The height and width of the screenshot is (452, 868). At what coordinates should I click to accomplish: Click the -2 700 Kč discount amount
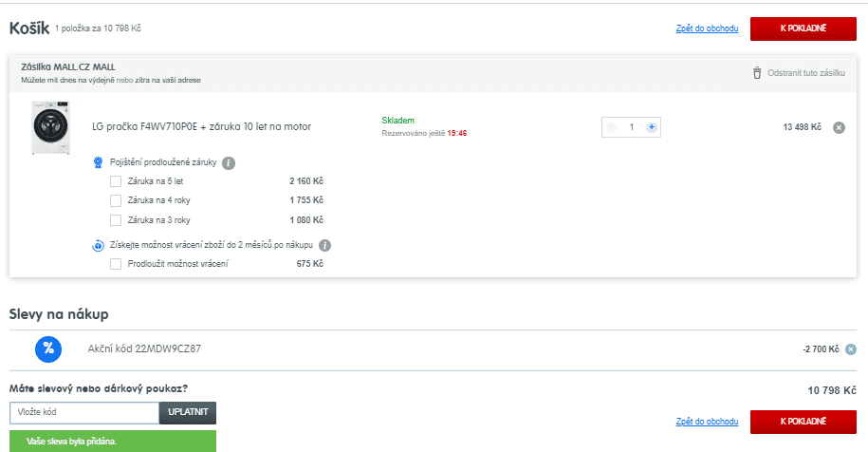pyautogui.click(x=821, y=349)
